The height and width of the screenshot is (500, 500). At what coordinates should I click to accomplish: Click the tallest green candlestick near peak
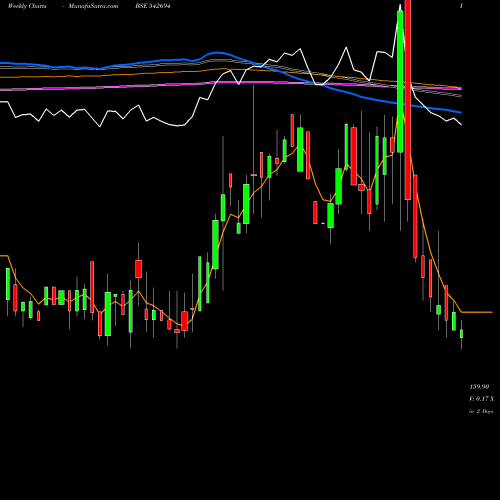click(400, 82)
